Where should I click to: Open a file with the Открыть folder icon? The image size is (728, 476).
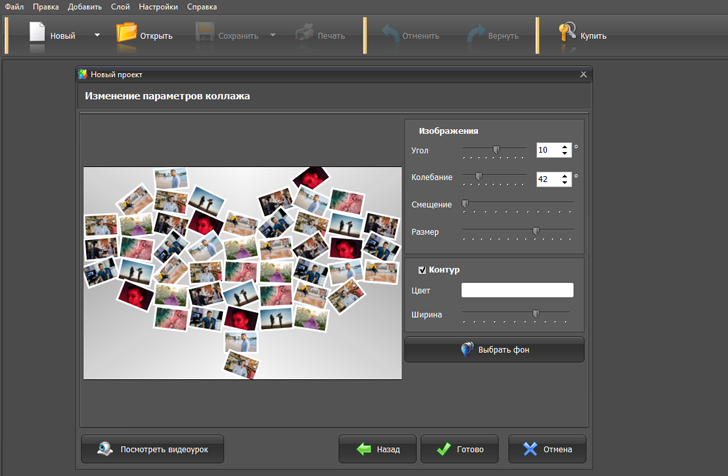click(127, 34)
